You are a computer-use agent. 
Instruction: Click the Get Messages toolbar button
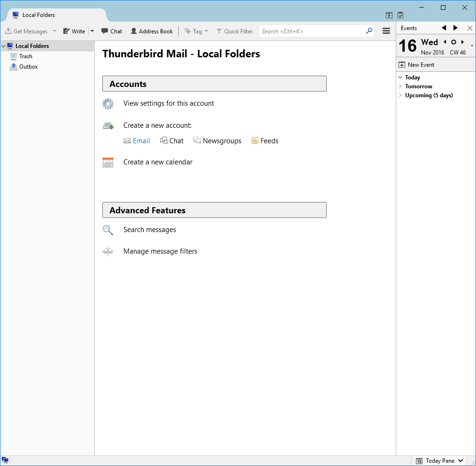click(26, 31)
